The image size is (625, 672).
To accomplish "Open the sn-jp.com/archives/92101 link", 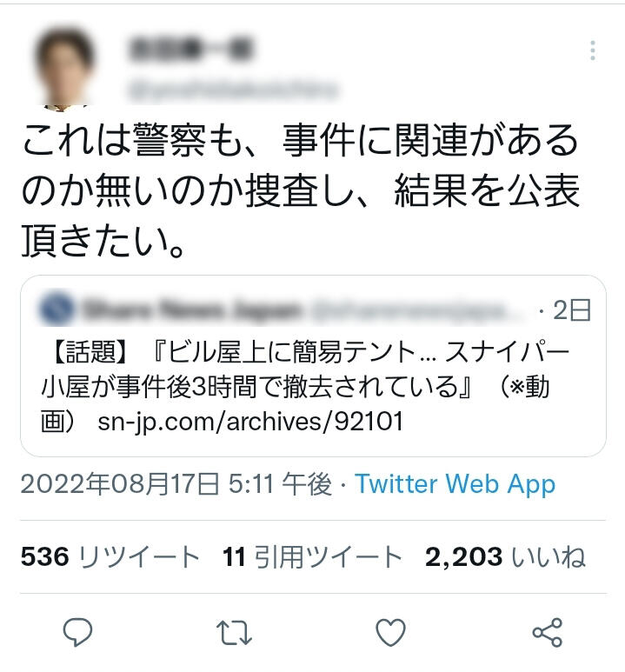I will click(x=250, y=422).
